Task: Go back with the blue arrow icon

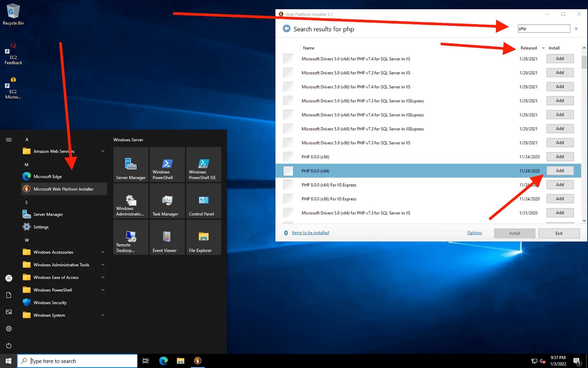Action: 287,29
